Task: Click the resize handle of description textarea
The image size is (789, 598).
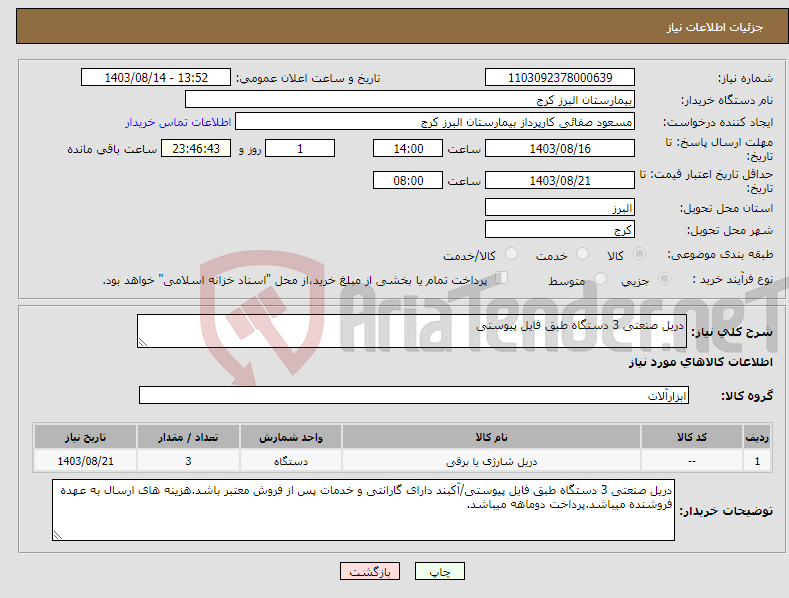Action: [x=143, y=342]
